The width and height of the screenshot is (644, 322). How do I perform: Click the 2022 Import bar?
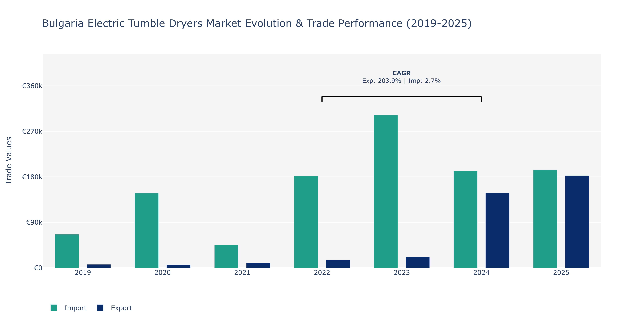[x=306, y=222]
